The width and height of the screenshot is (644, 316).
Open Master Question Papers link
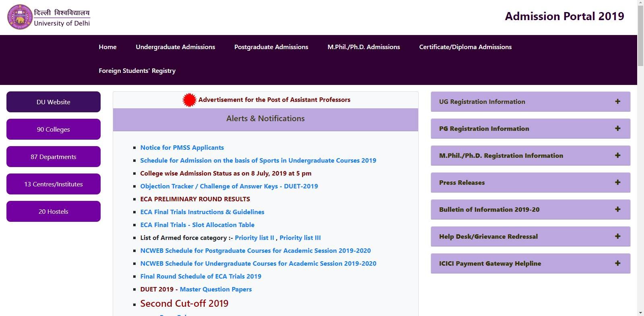point(216,289)
